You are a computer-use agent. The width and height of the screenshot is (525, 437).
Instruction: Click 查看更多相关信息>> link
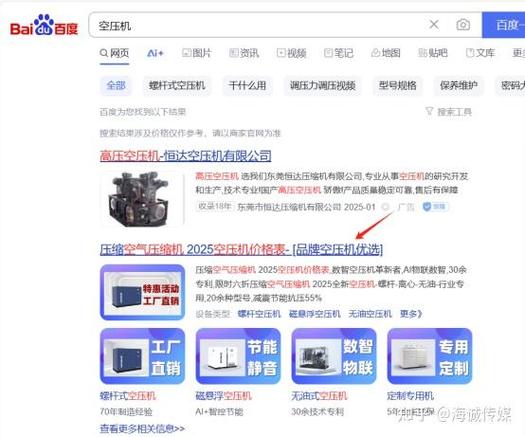[x=142, y=428]
